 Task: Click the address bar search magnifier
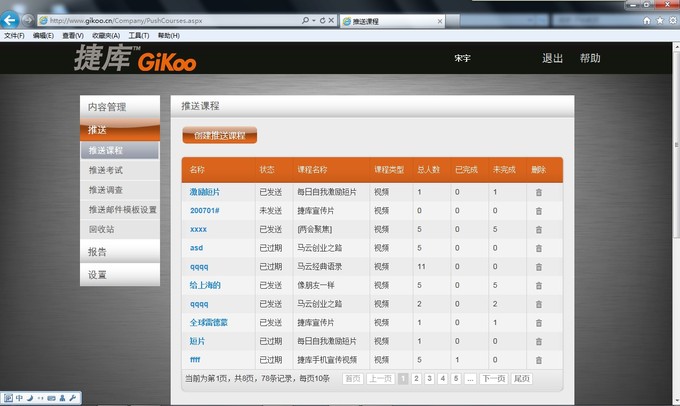(305, 20)
